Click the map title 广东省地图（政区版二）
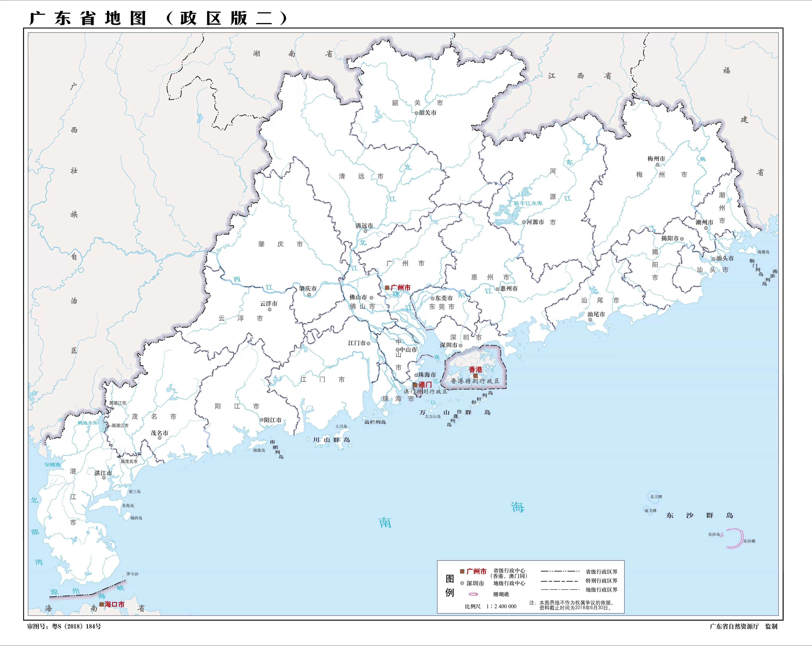812x646 pixels. 158,18
